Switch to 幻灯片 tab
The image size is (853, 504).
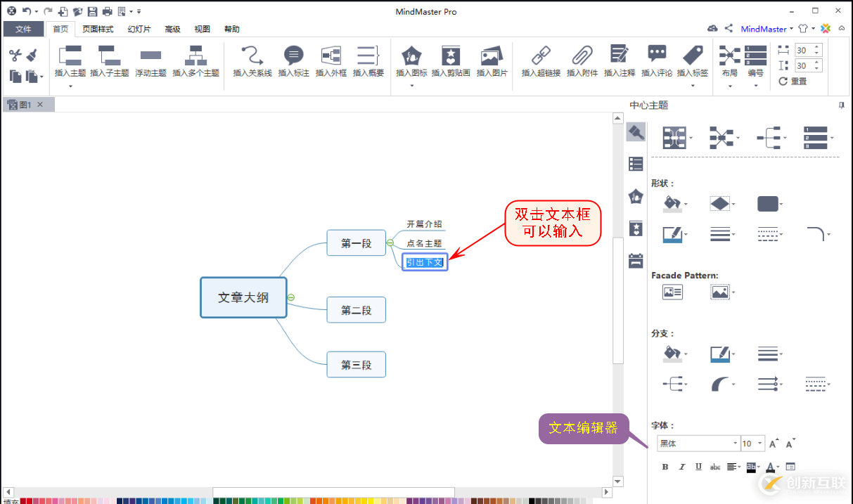pyautogui.click(x=139, y=29)
